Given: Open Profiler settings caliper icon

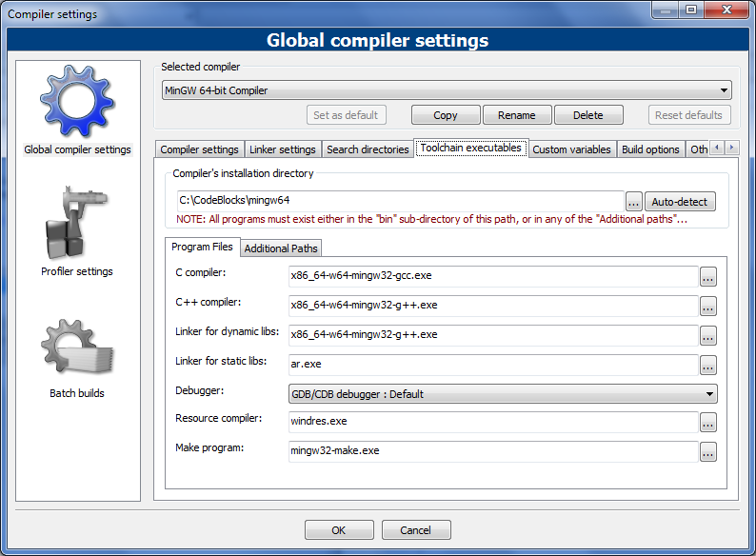Looking at the screenshot, I should (76, 224).
